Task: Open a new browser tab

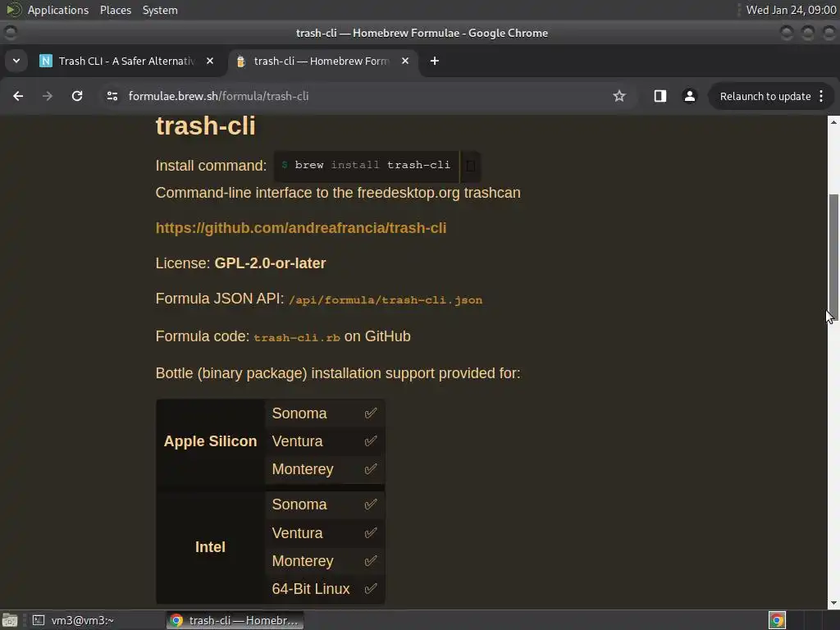Action: coord(435,61)
